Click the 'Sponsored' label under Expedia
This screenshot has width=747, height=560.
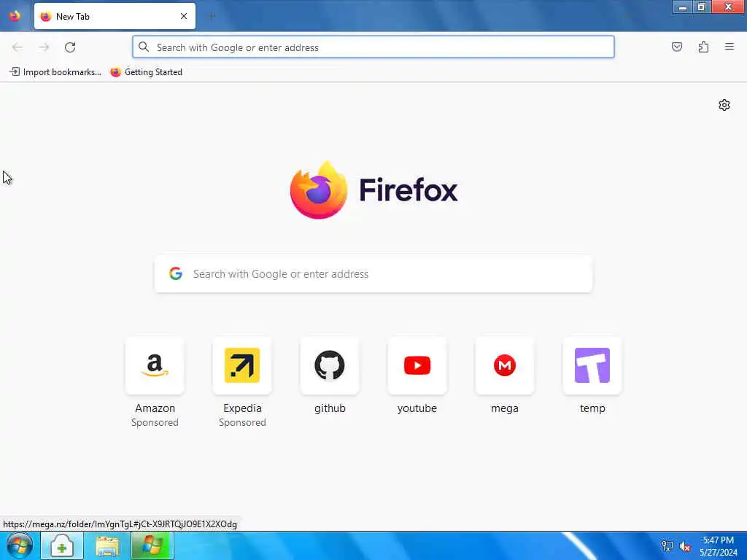click(242, 422)
